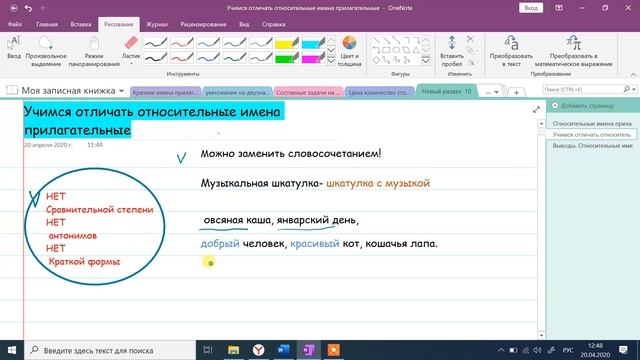Choose the rectangle shape in Фигуры
640x360 pixels.
click(x=386, y=50)
